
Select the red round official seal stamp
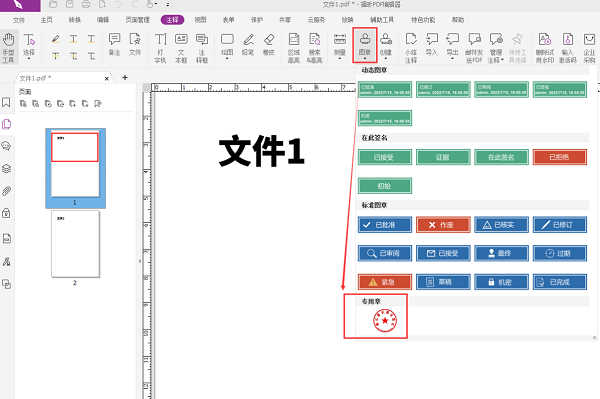(385, 321)
